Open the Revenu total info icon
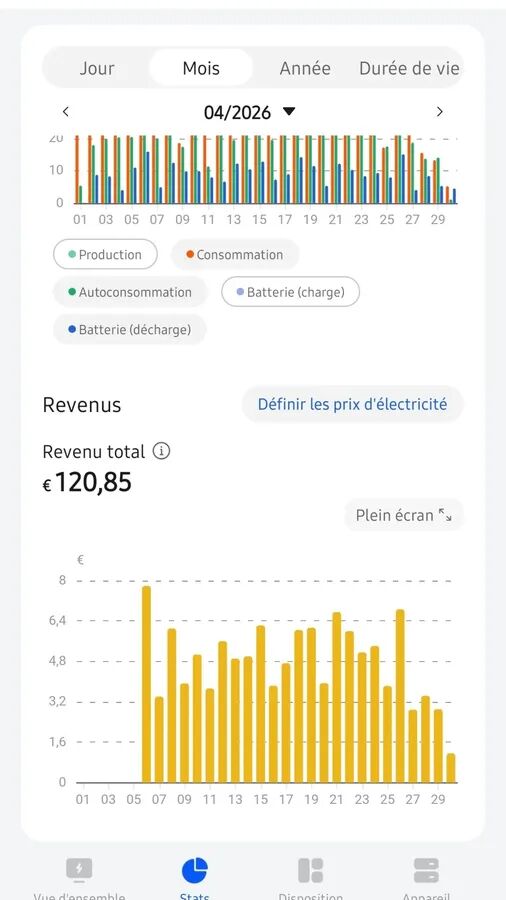 click(161, 452)
